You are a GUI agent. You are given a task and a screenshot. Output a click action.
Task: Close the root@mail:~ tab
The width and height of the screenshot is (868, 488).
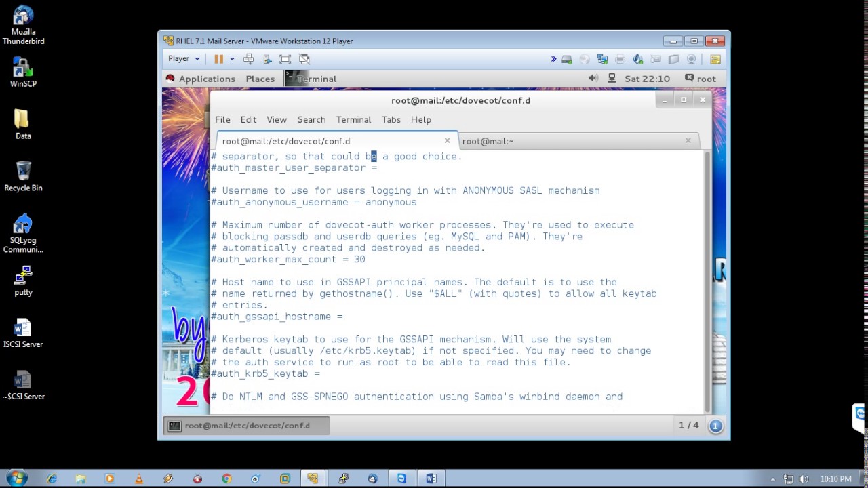(688, 140)
